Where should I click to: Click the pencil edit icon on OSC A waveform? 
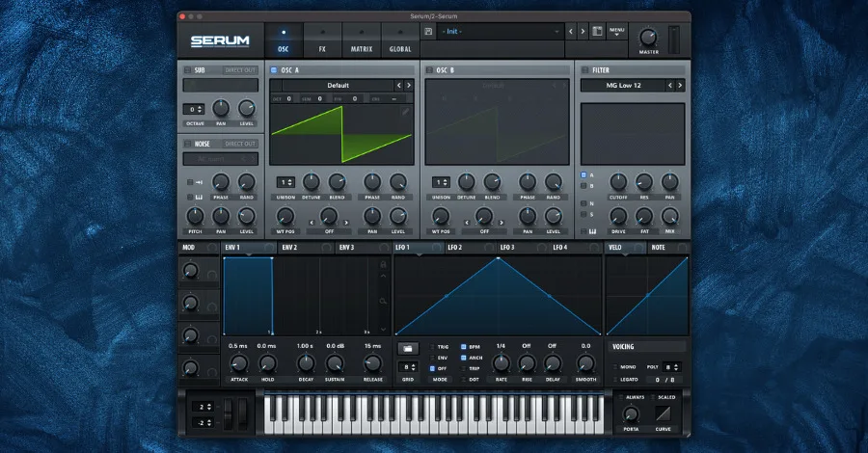tap(406, 112)
